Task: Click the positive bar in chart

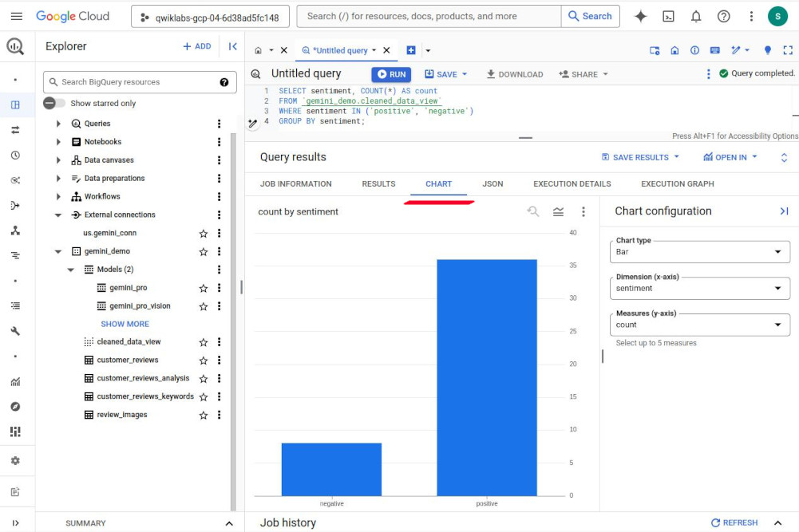Action: tap(487, 377)
